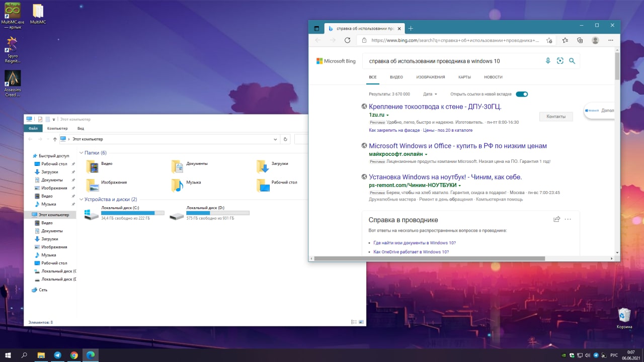The image size is (644, 362).
Task: Switch to НОВОСТИ results tab
Action: click(x=493, y=77)
